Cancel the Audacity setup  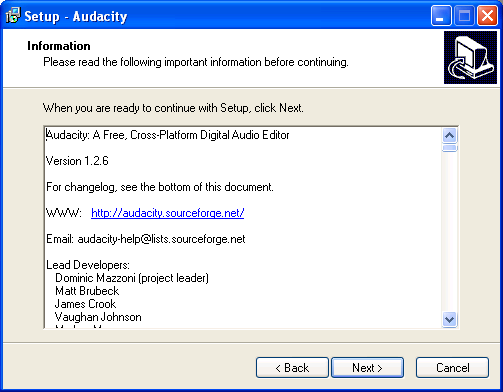pos(452,368)
